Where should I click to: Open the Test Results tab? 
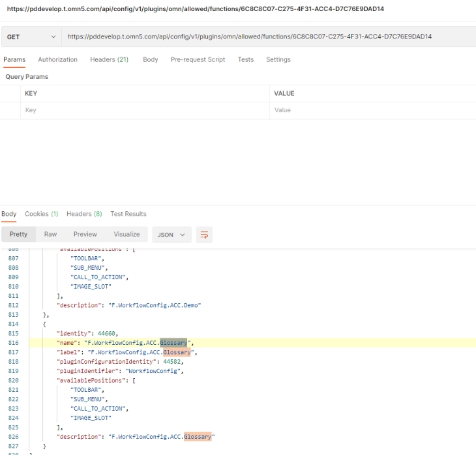pos(128,214)
